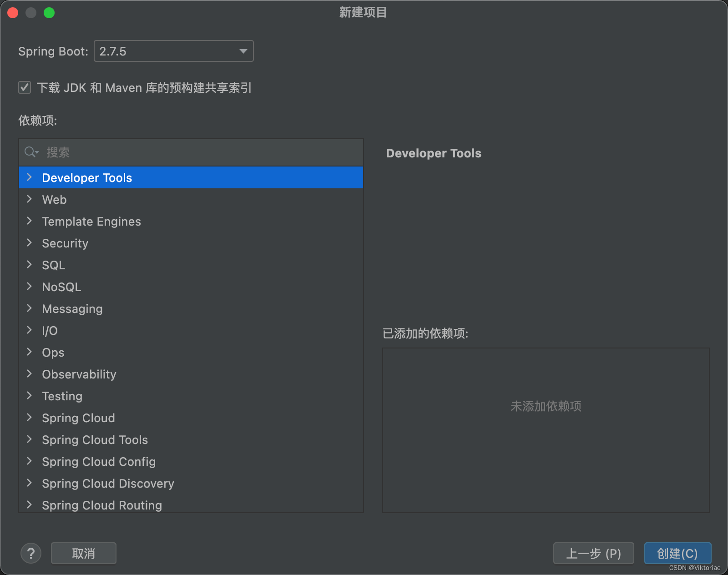The image size is (728, 575).
Task: Select the Developer Tools row
Action: point(191,177)
